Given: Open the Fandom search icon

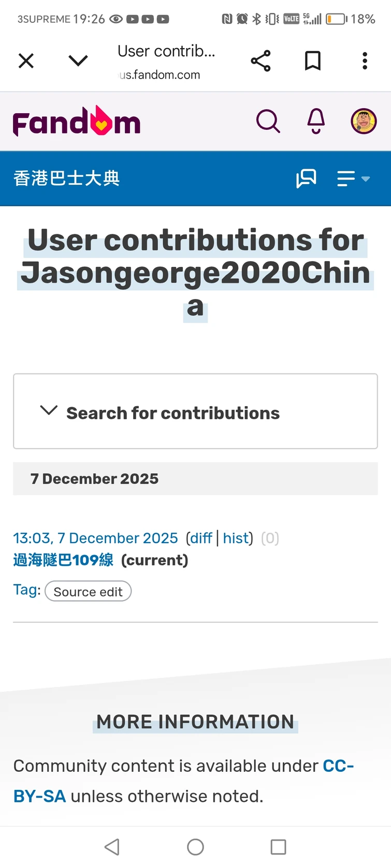Looking at the screenshot, I should click(268, 122).
